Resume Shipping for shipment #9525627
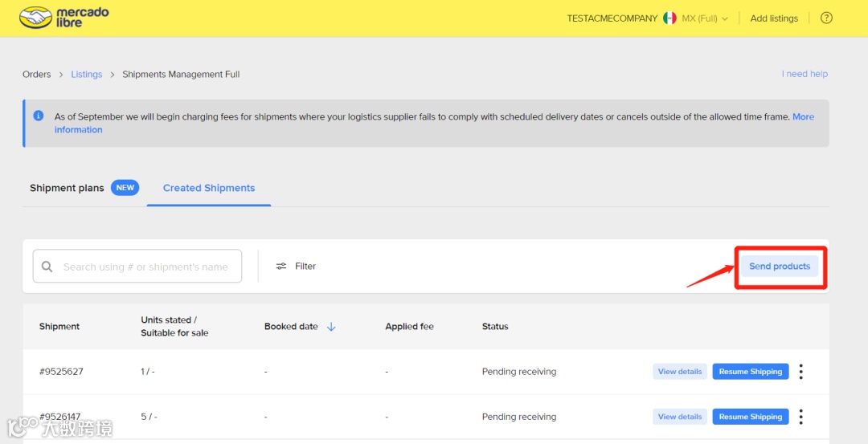 (x=750, y=372)
